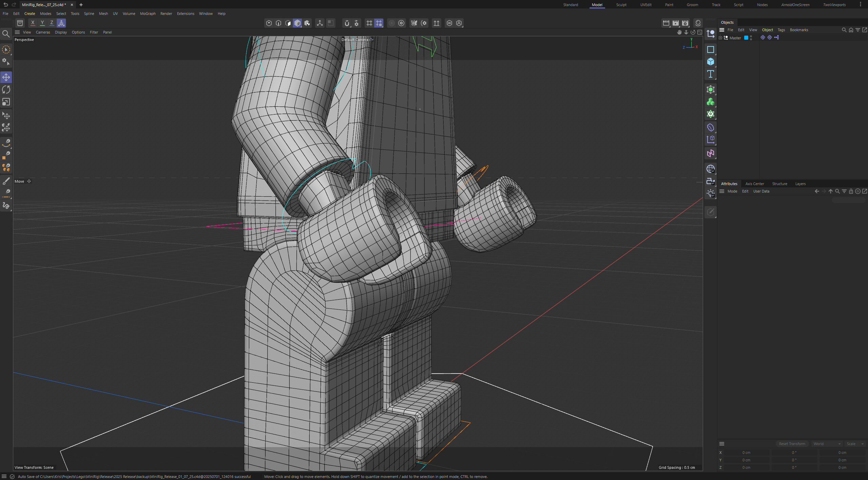Screen dimensions: 868x480
Task: Toggle Y axis lock
Action: pyautogui.click(x=42, y=23)
